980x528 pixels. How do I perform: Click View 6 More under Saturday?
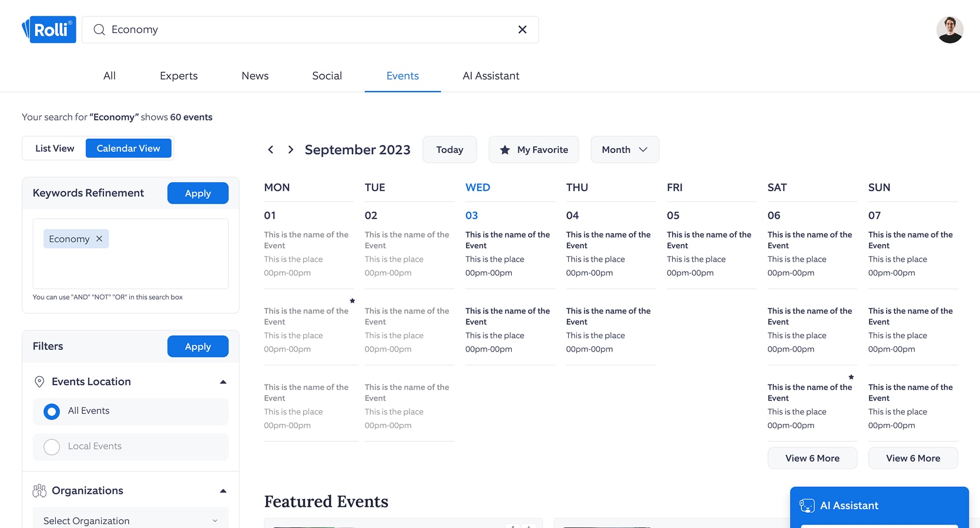click(812, 458)
